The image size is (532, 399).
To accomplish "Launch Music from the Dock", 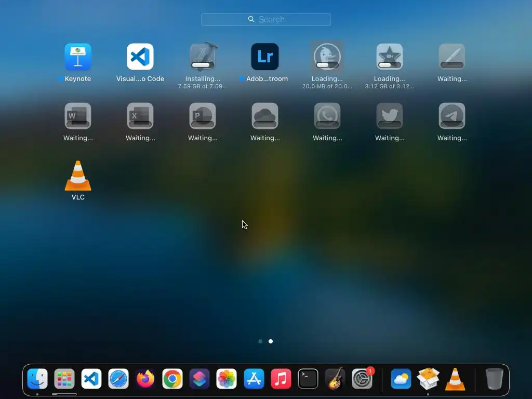I will [x=281, y=379].
